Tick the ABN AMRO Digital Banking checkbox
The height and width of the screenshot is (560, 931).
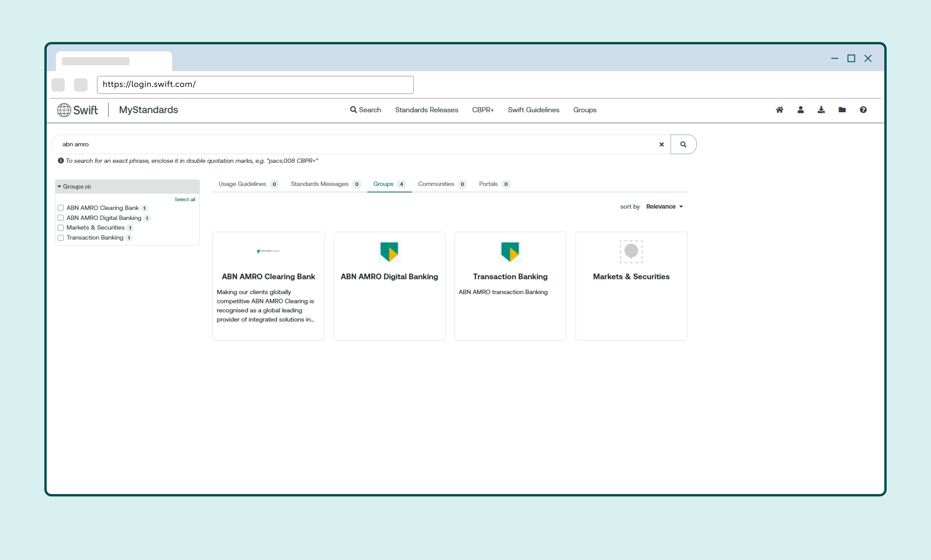tap(60, 218)
